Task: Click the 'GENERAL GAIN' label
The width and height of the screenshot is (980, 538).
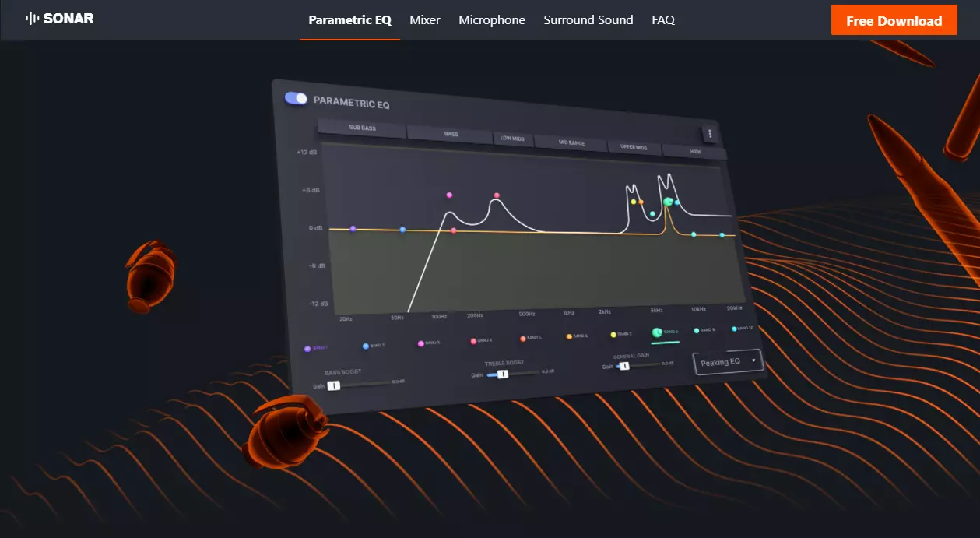Action: point(632,355)
